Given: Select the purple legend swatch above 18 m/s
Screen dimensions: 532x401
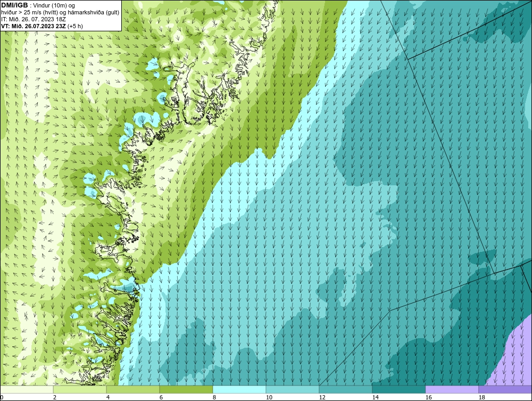Looking at the screenshot, I should [x=505, y=389].
